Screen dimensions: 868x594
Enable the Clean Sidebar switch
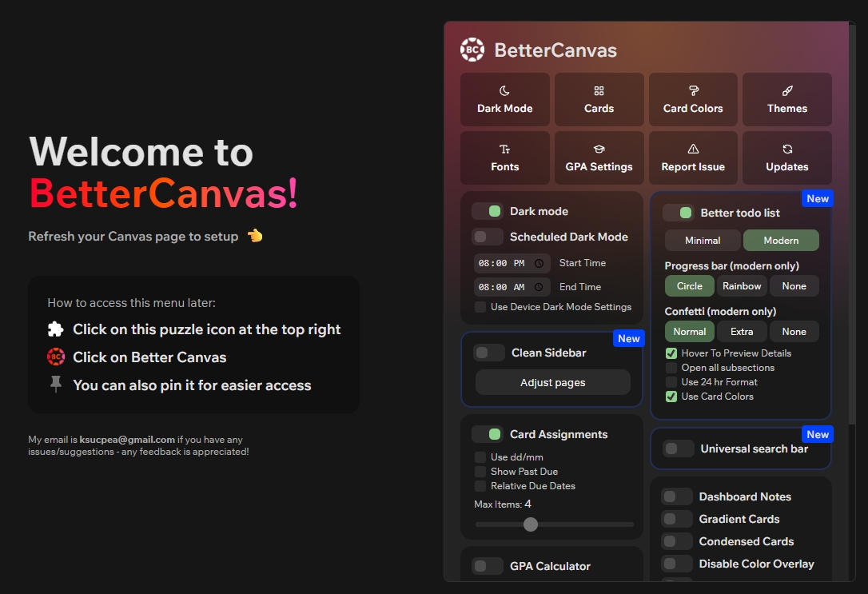489,353
